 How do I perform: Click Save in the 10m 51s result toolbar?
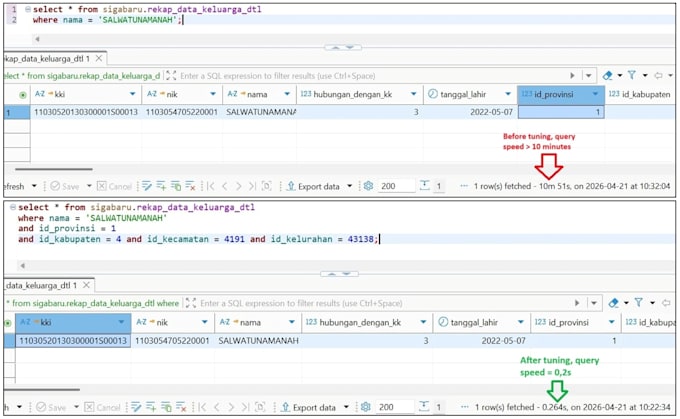pos(65,187)
